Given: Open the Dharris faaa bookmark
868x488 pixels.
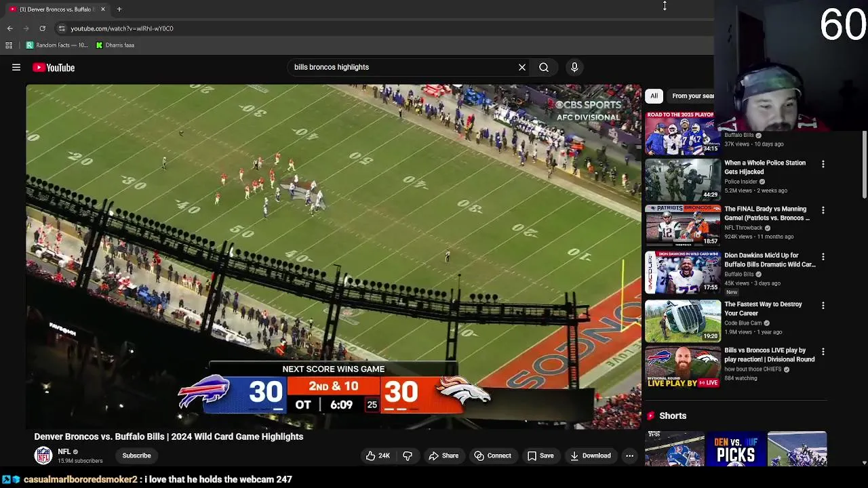Looking at the screenshot, I should click(115, 45).
